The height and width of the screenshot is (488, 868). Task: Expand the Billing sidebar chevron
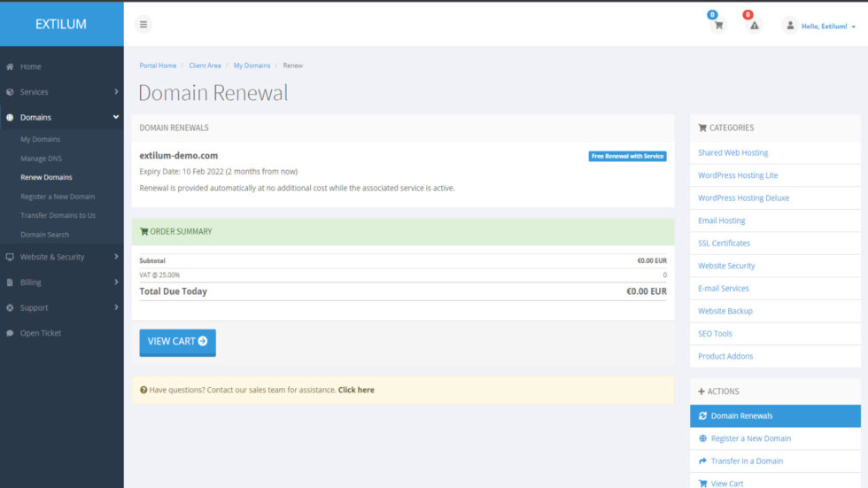(116, 282)
